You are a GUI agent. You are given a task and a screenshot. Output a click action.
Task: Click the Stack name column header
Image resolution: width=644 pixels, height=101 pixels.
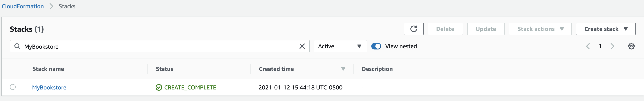(x=48, y=69)
